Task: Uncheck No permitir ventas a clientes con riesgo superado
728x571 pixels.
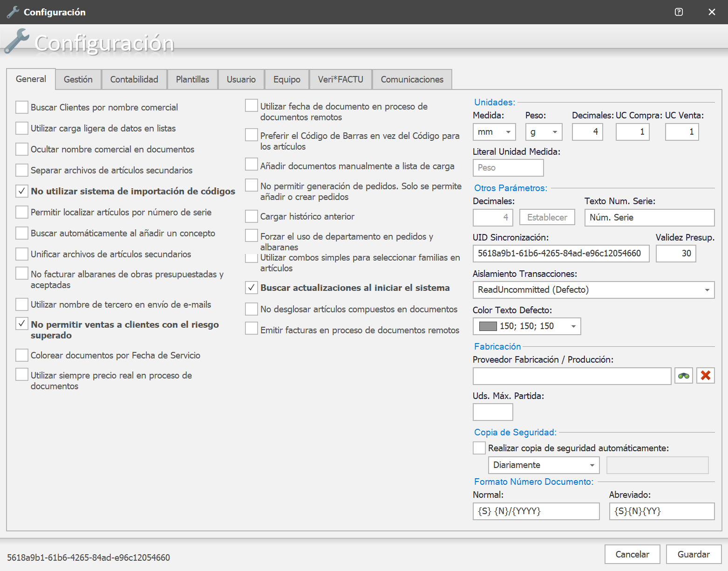Action: pos(22,323)
